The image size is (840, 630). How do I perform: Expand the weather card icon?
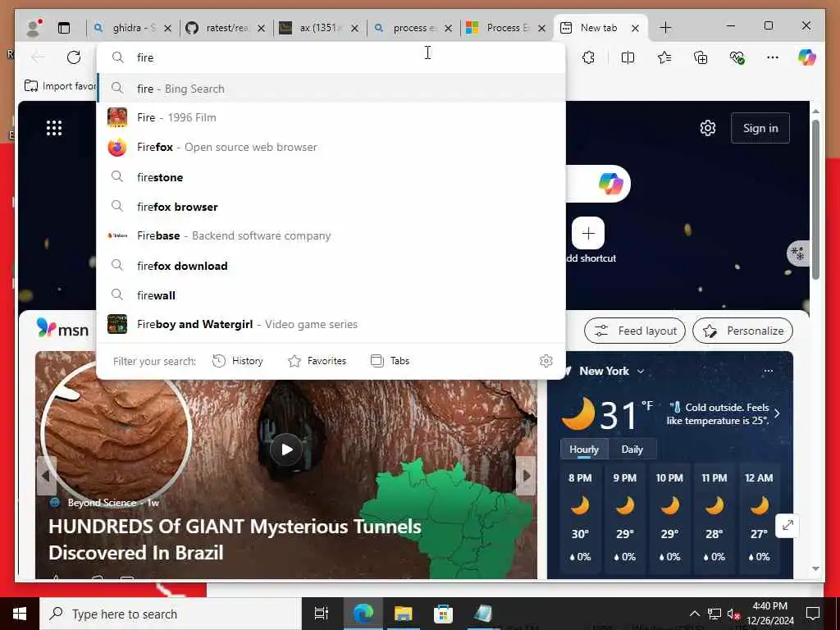click(x=787, y=526)
